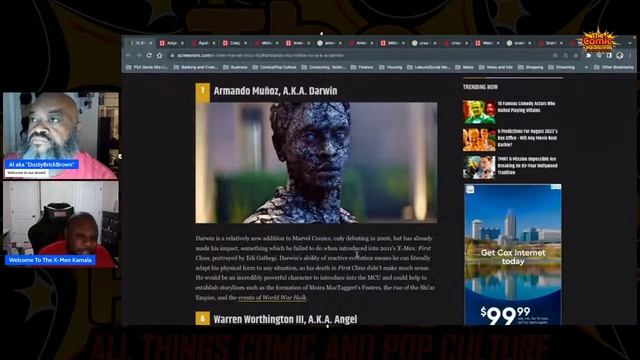Viewport: 640px width, 360px height.
Task: Switch to the 'Agat' browser tab
Action: [203, 43]
